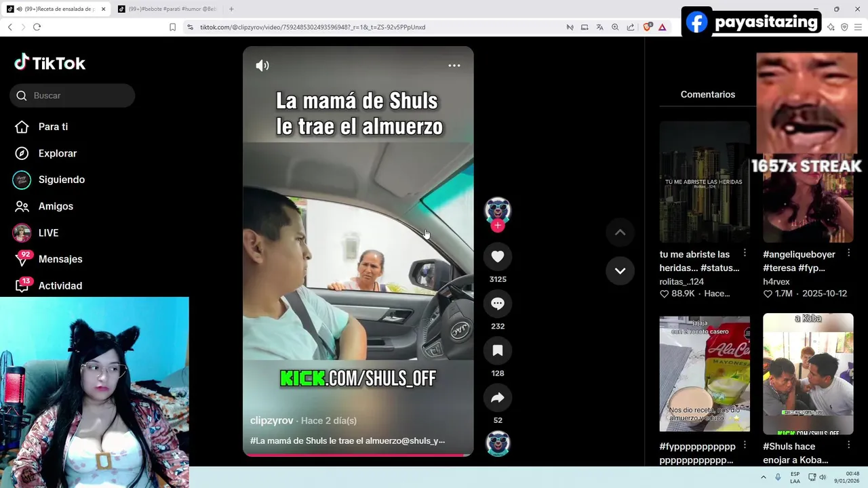
Task: Like the h4rvex video showing 1.7M hearts
Action: 768,294
